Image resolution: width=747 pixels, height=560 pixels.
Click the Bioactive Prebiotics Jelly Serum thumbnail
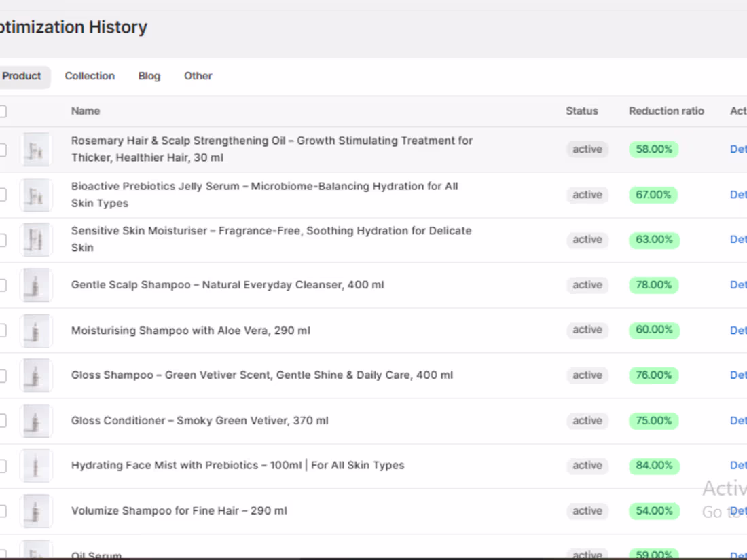click(37, 195)
